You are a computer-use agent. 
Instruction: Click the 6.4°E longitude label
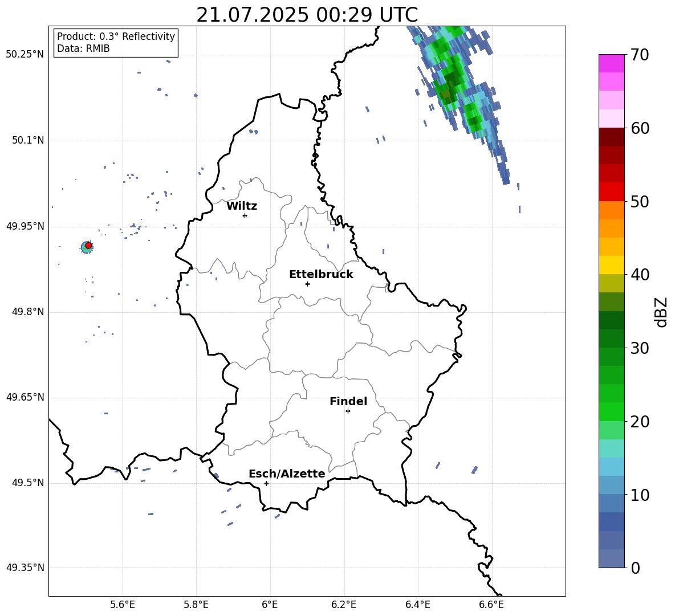point(417,605)
